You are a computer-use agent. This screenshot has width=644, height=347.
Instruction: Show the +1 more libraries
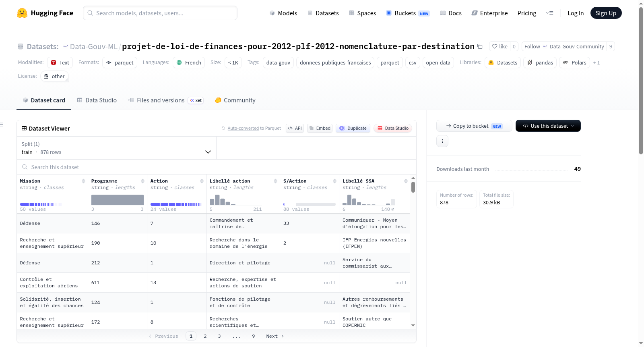(x=597, y=62)
